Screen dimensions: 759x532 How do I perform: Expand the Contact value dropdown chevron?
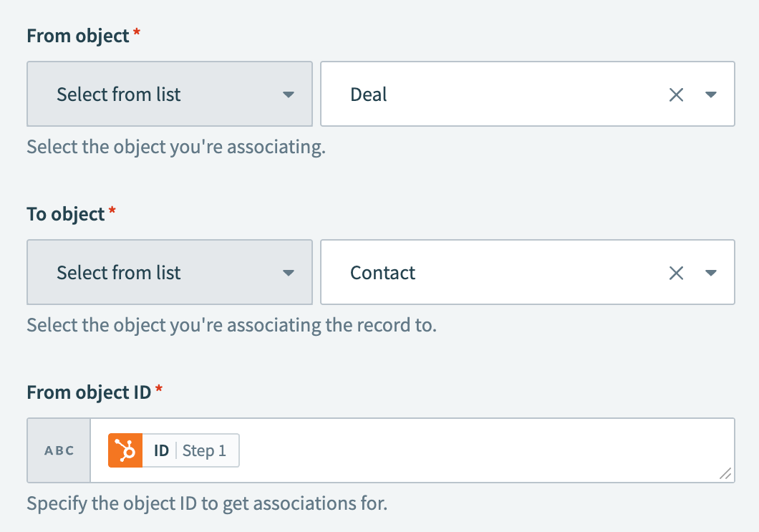[x=711, y=272]
